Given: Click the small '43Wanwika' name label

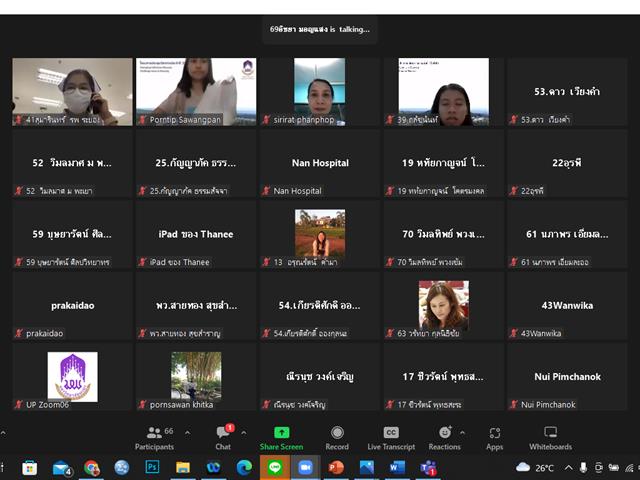Looking at the screenshot, I should (541, 333).
